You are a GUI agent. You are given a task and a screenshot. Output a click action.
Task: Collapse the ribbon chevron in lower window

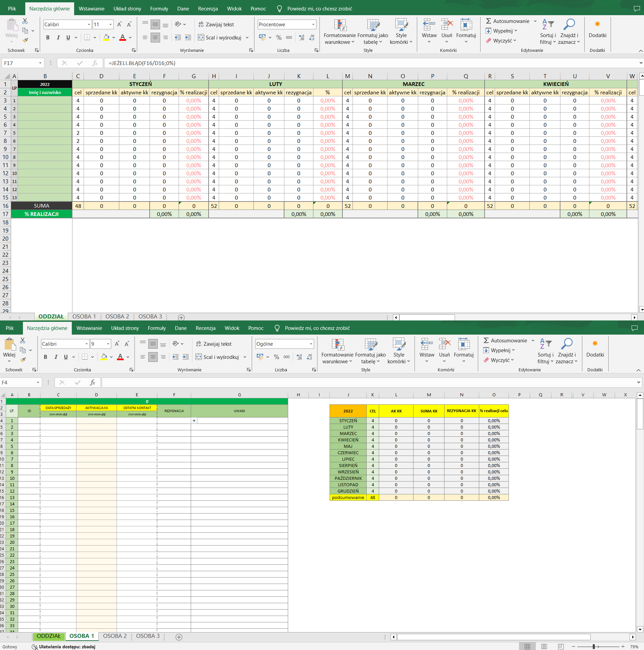click(x=638, y=370)
